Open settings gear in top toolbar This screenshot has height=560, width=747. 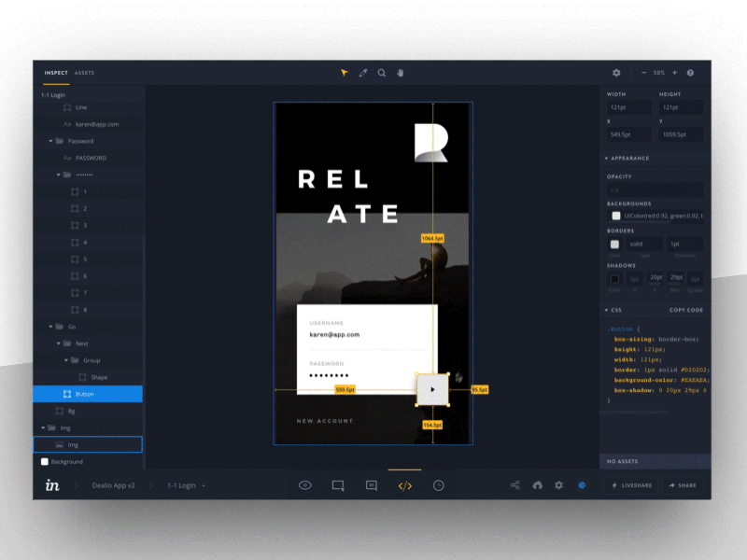point(616,73)
